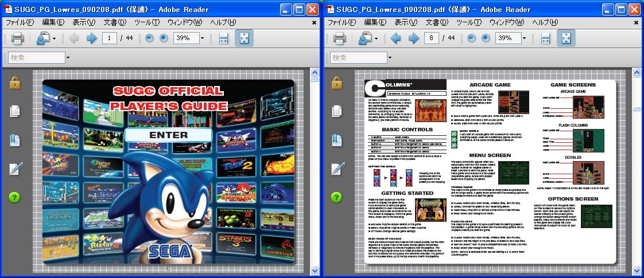Print the document in right Adobe Reader window

(339, 38)
